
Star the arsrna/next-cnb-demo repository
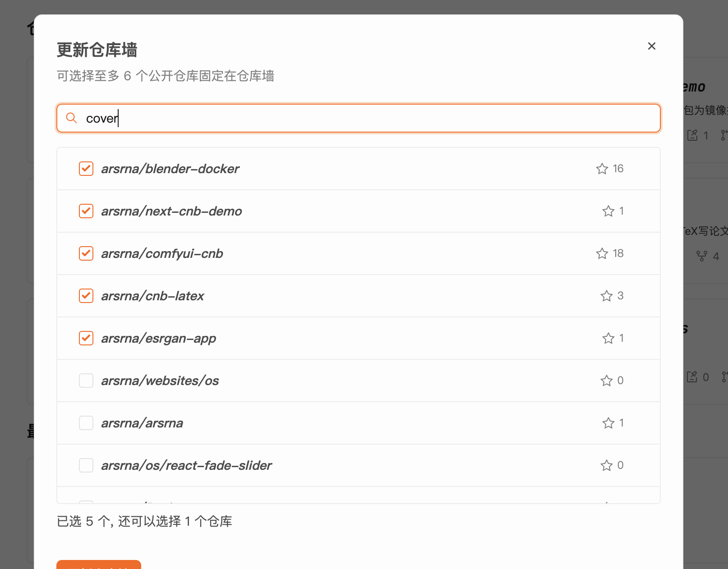point(608,211)
